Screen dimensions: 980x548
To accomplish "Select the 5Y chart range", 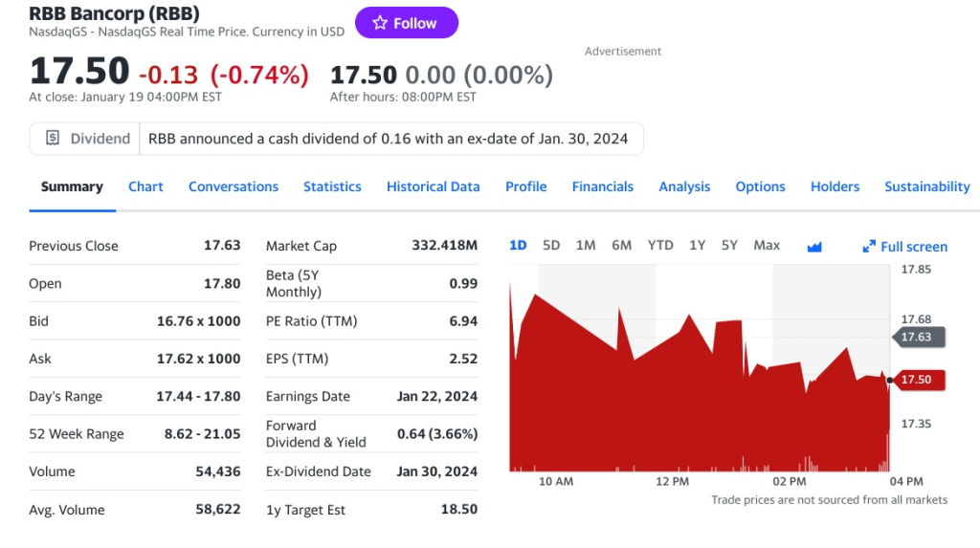I will click(x=729, y=246).
